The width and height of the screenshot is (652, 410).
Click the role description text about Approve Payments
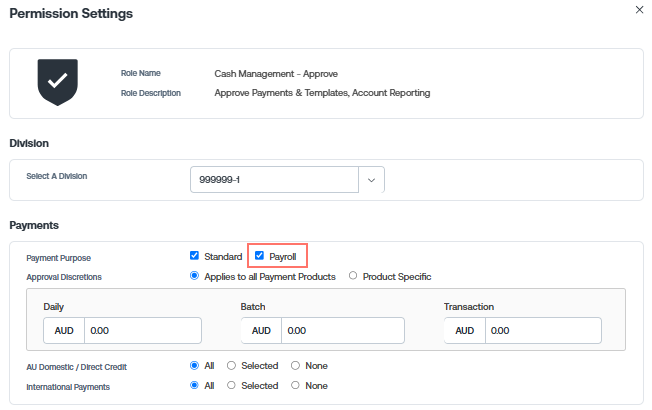(322, 93)
